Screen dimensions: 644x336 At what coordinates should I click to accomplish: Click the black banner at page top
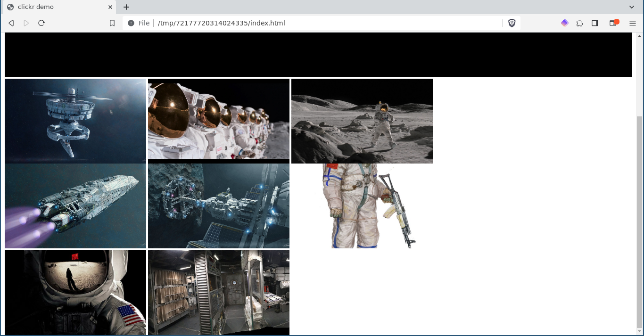(318, 55)
